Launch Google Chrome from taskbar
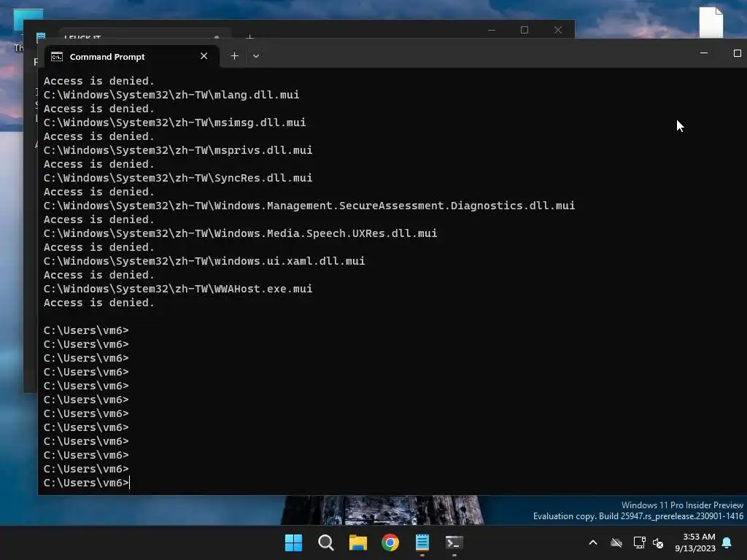747x560 pixels. click(x=390, y=542)
